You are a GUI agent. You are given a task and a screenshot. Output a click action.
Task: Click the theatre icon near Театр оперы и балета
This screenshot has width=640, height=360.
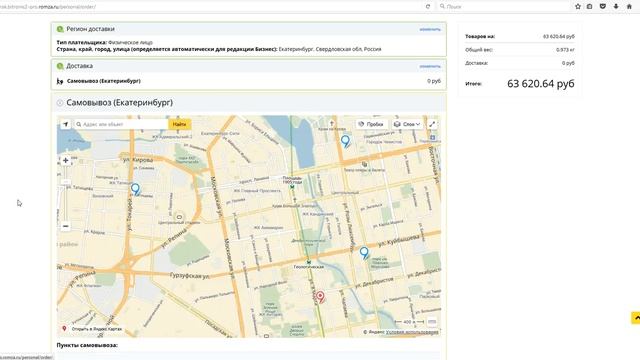tap(364, 164)
